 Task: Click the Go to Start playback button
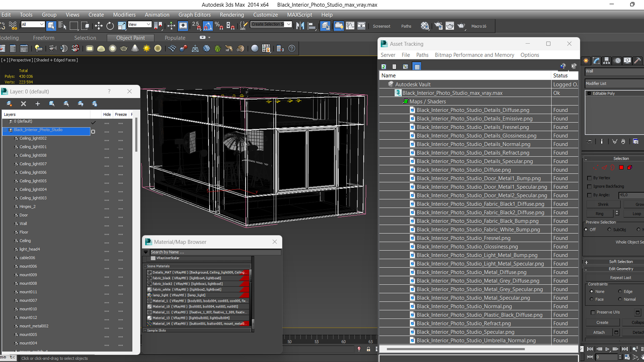[590, 349]
